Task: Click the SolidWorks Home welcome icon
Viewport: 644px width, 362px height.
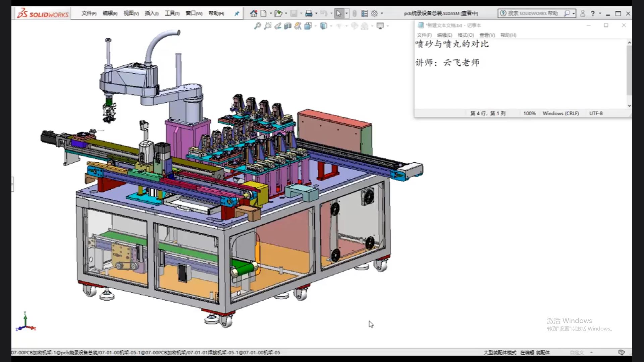Action: 254,13
